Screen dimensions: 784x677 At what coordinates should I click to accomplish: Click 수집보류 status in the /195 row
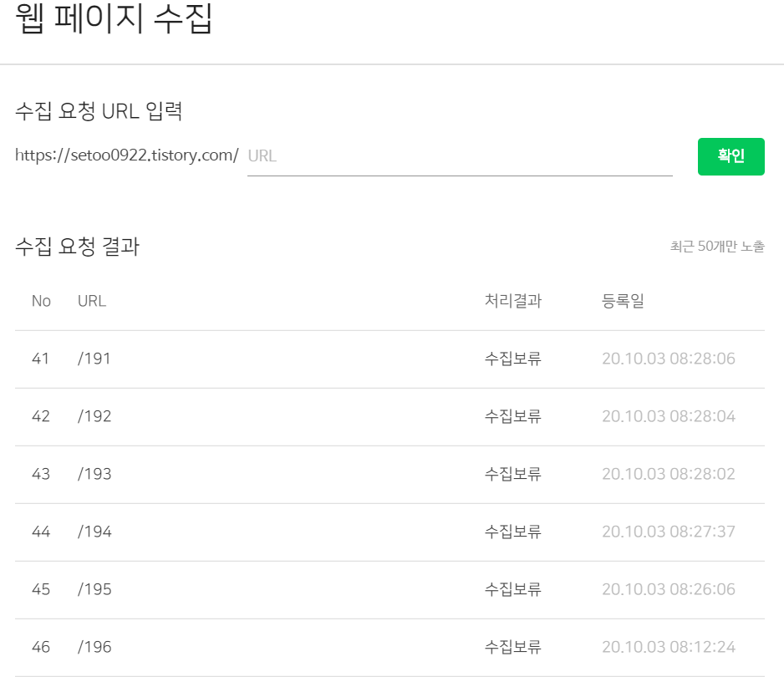(513, 589)
